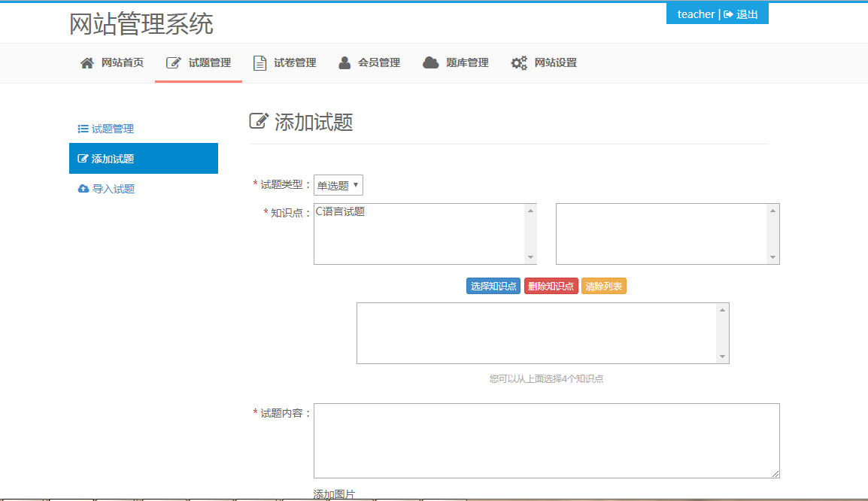The image size is (868, 501).
Task: Click the home icon beside 网站首页
Action: coord(87,63)
